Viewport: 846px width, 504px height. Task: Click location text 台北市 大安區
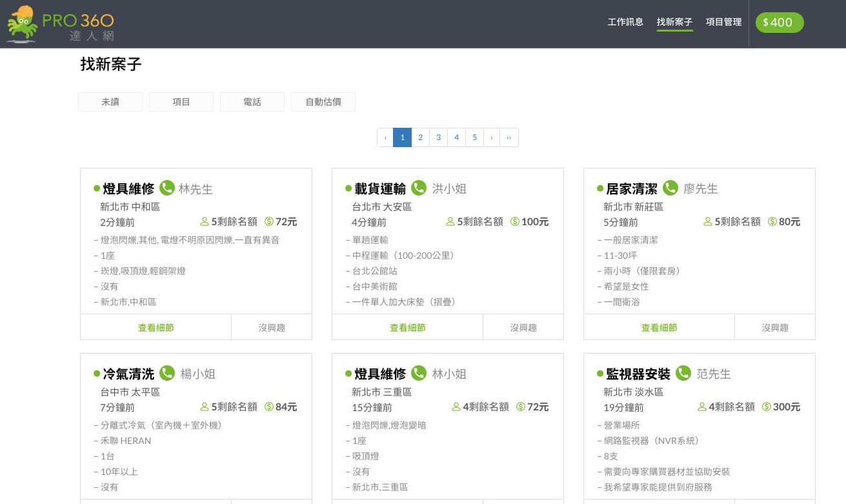[381, 207]
